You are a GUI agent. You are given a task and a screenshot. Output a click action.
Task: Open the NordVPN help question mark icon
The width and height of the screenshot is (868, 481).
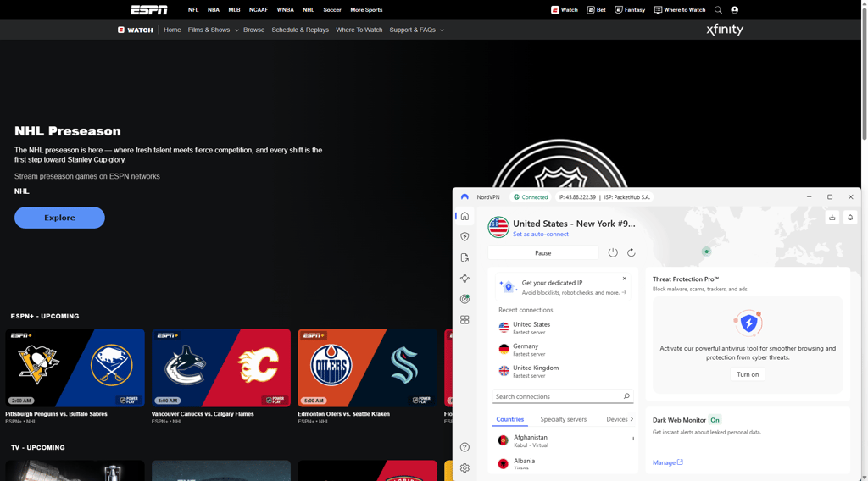click(465, 447)
